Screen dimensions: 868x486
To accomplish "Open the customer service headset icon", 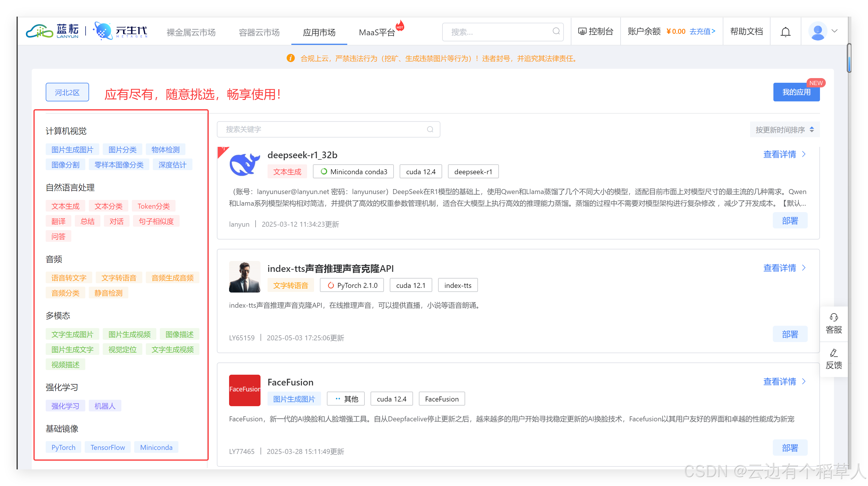I will [834, 317].
